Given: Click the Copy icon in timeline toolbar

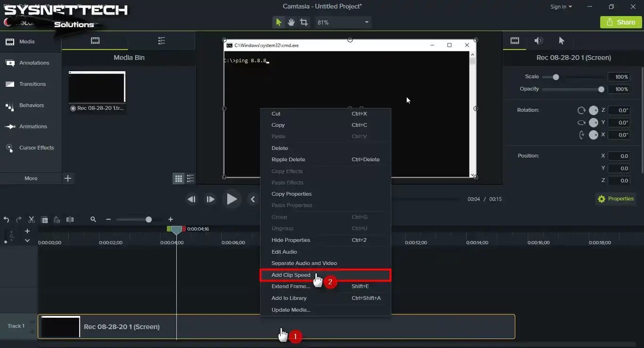Looking at the screenshot, I should [x=44, y=220].
